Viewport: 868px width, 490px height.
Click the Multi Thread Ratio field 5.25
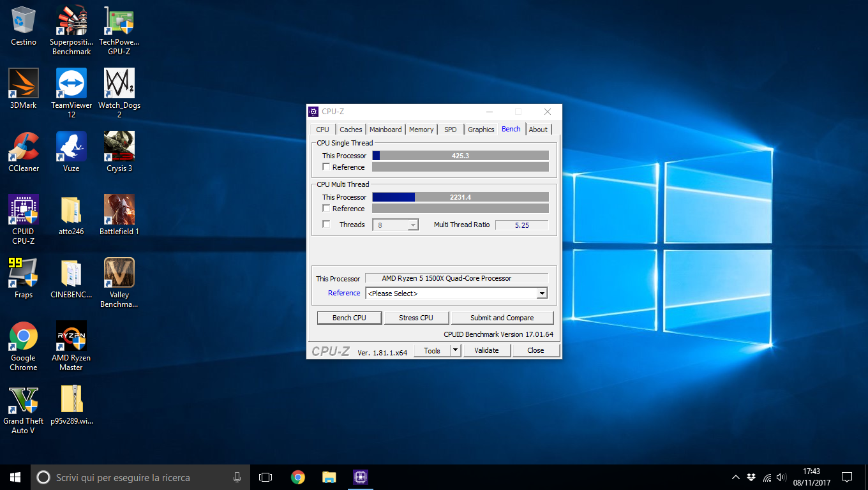point(521,225)
